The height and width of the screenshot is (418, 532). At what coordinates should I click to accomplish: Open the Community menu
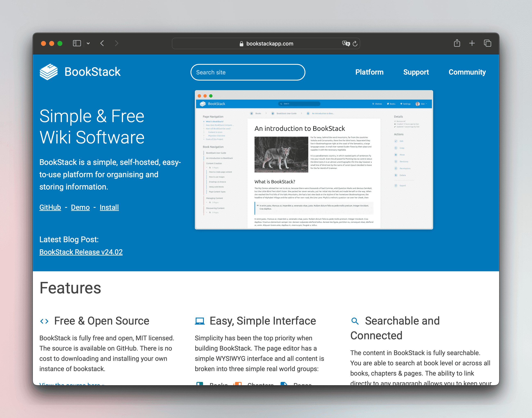pos(467,72)
